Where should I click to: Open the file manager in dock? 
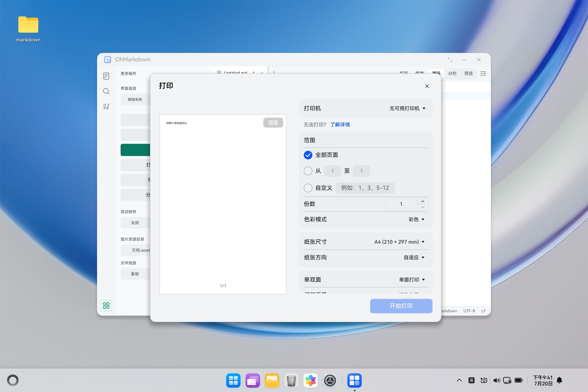pyautogui.click(x=272, y=381)
